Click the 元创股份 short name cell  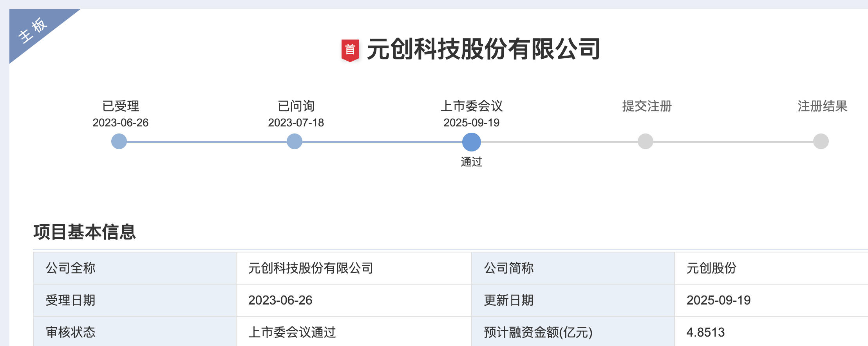point(711,268)
